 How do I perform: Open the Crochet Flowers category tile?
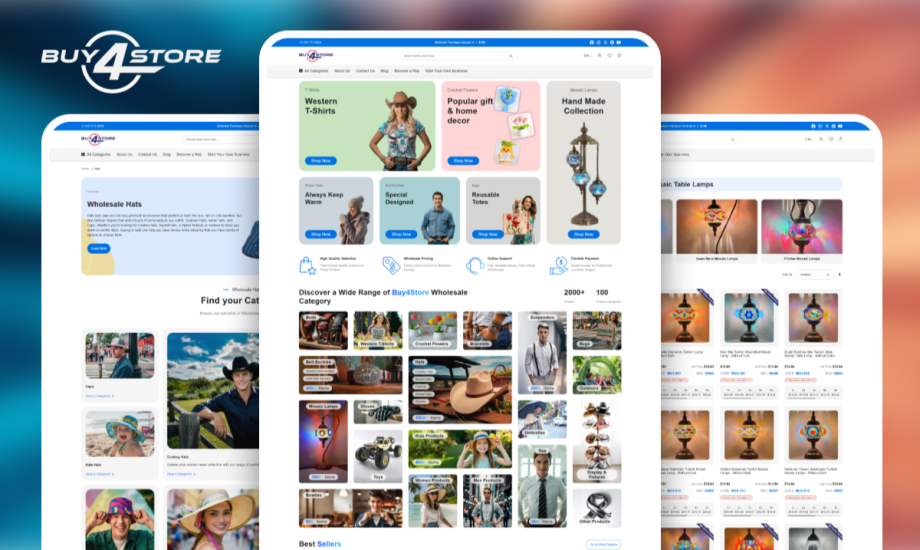point(432,330)
